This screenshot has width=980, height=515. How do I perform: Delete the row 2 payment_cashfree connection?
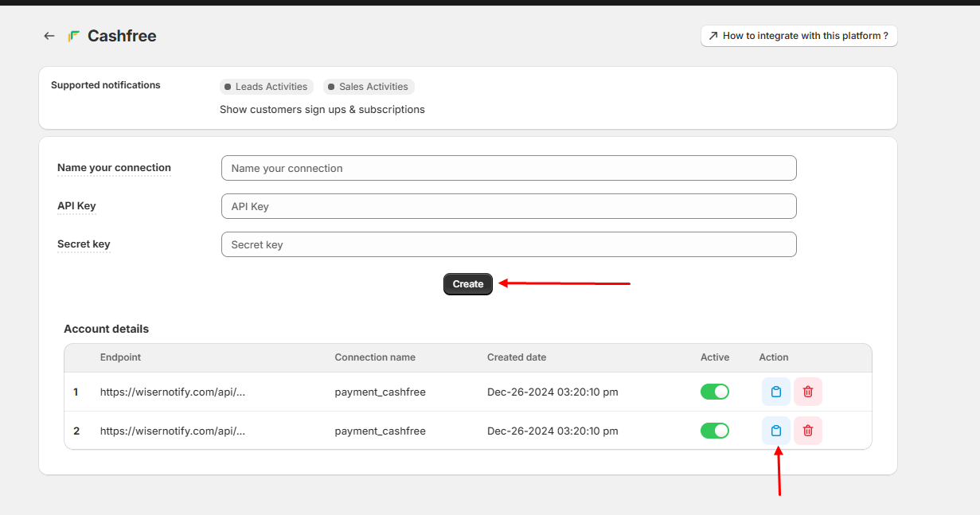coord(808,431)
